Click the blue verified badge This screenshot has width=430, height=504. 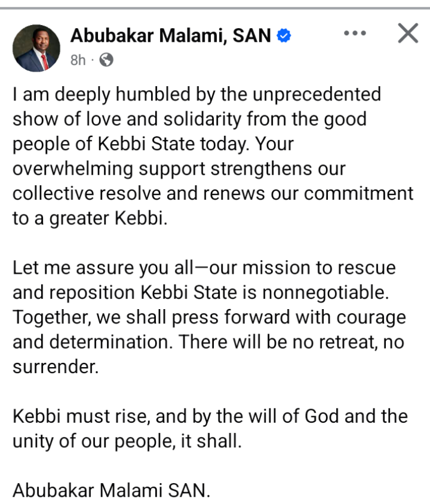284,36
